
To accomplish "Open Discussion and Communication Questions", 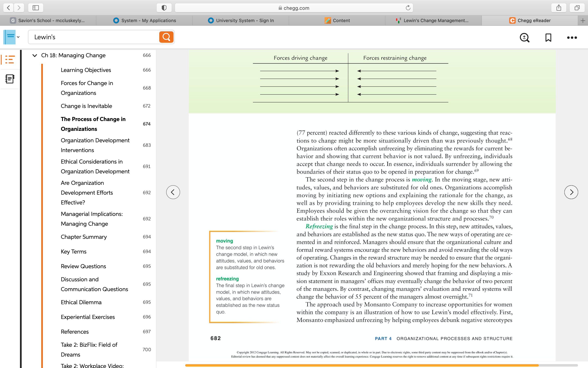I will [x=94, y=284].
